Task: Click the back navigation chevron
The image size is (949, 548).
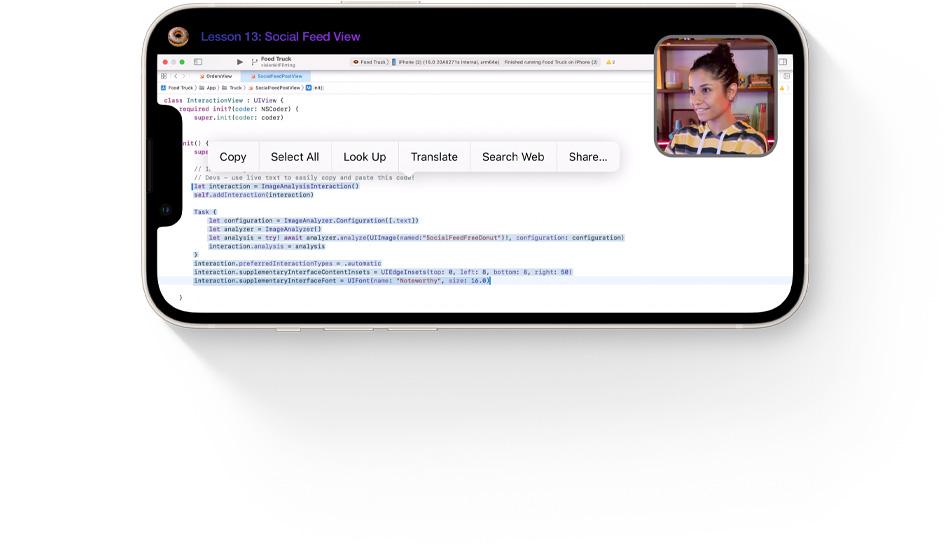Action: (176, 76)
